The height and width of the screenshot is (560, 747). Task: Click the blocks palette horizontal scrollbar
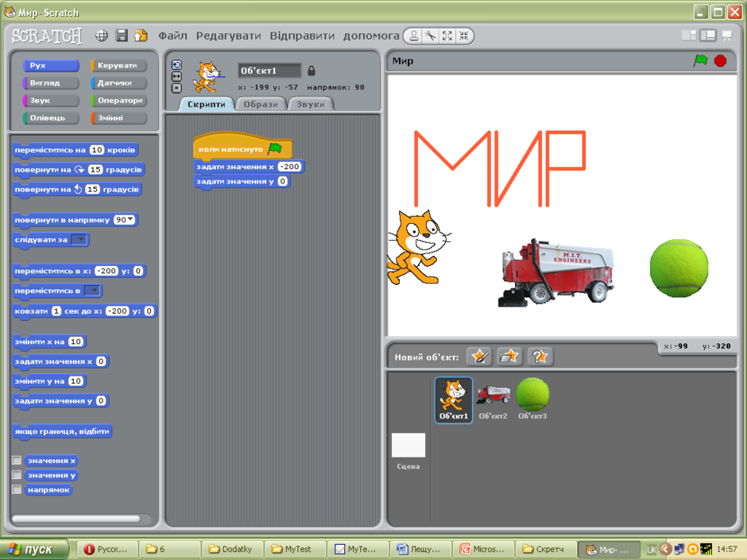pyautogui.click(x=76, y=519)
